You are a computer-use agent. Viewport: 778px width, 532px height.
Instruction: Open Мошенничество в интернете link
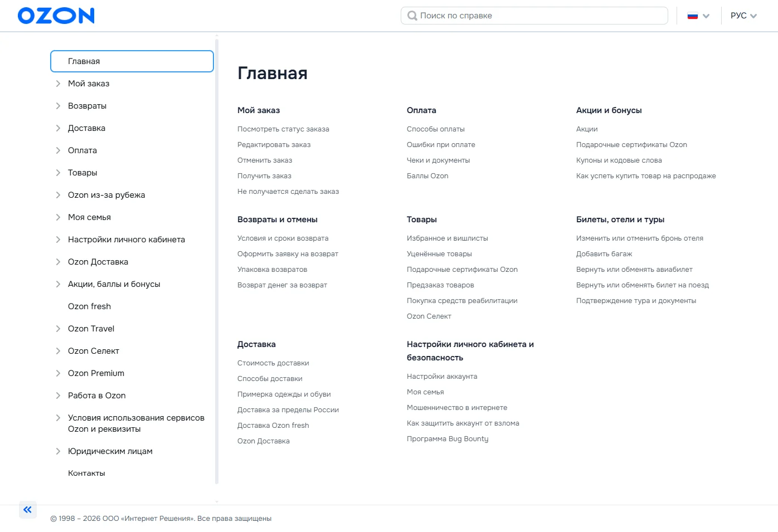(457, 408)
